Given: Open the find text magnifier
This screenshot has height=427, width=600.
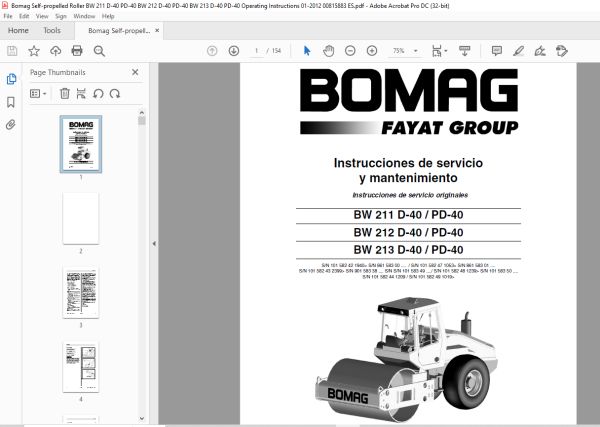Looking at the screenshot, I should pyautogui.click(x=99, y=51).
